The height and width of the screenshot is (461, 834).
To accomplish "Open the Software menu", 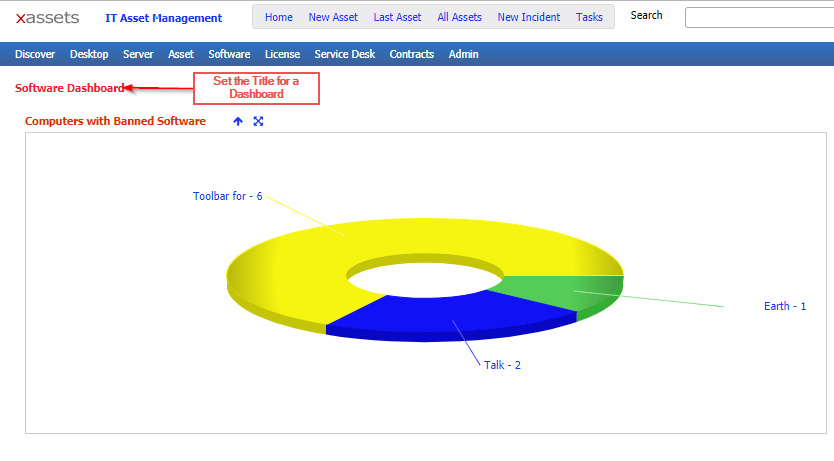I will (229, 54).
